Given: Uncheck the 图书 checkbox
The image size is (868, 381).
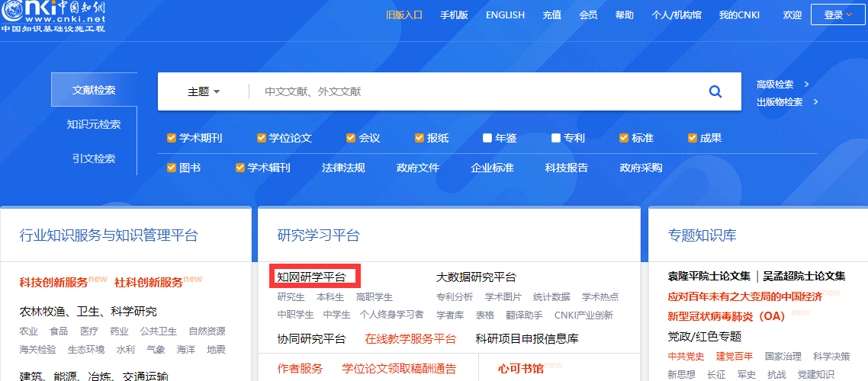Looking at the screenshot, I should 172,168.
